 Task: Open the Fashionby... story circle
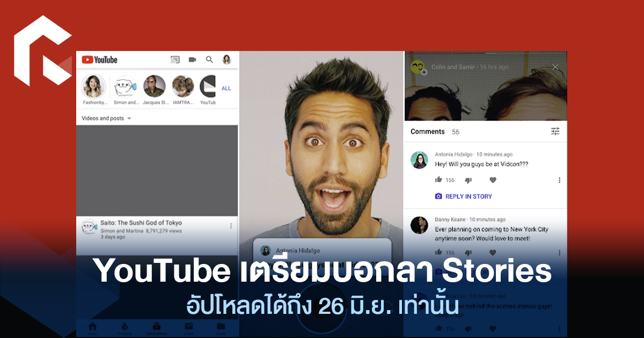click(93, 87)
